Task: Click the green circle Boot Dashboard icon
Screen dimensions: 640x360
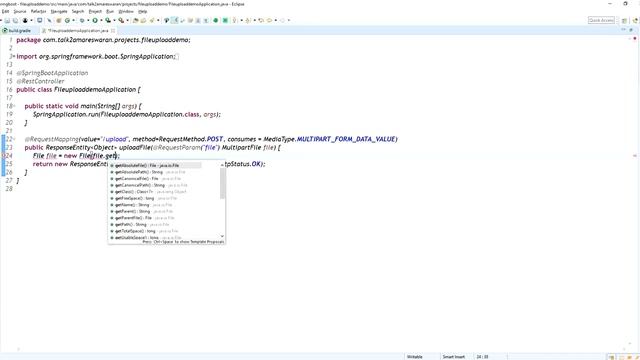Action: click(x=216, y=20)
